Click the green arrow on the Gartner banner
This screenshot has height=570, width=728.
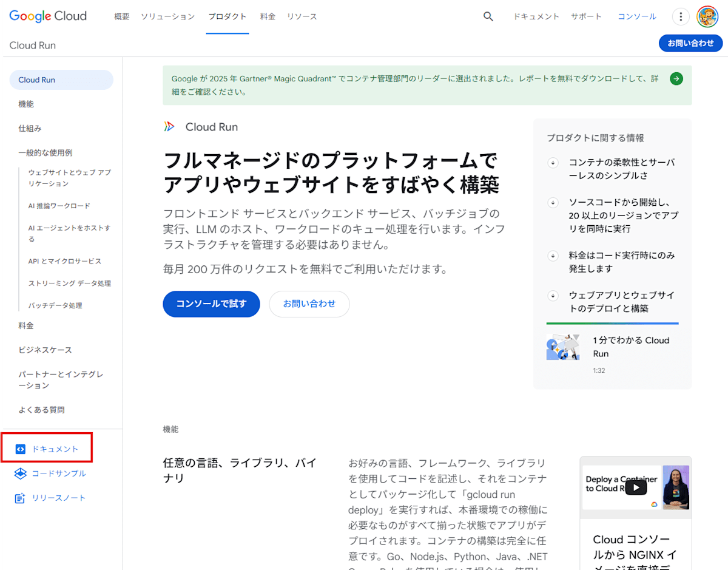tap(676, 78)
